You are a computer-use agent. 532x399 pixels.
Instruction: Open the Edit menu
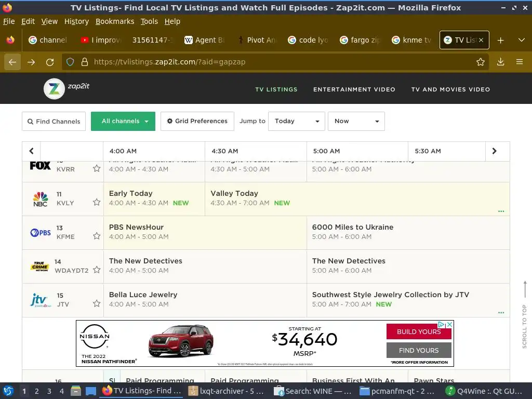pyautogui.click(x=28, y=21)
